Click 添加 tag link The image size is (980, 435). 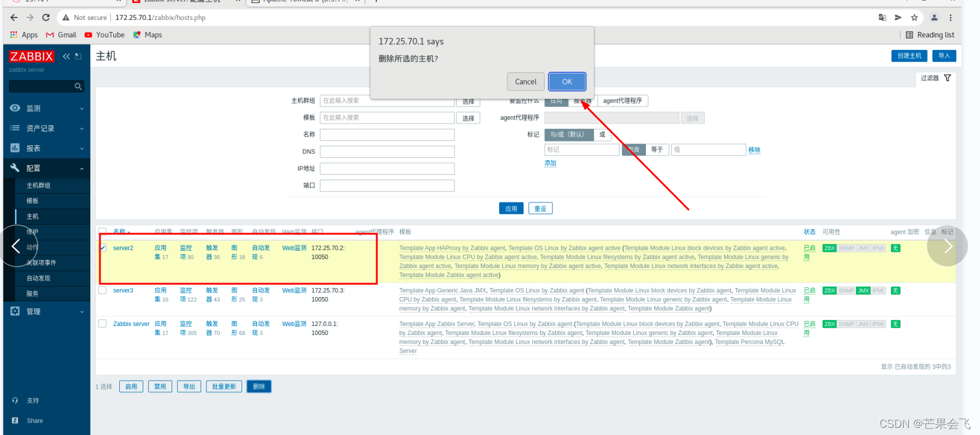[550, 163]
